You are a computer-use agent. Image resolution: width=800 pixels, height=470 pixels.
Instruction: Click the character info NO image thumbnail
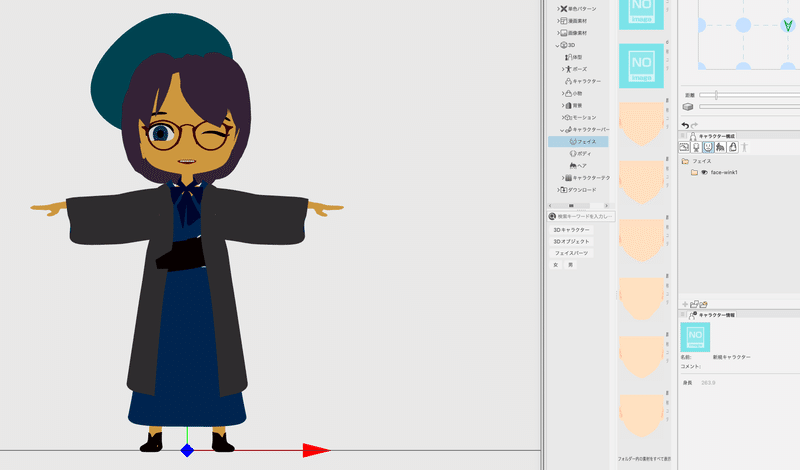click(x=695, y=337)
